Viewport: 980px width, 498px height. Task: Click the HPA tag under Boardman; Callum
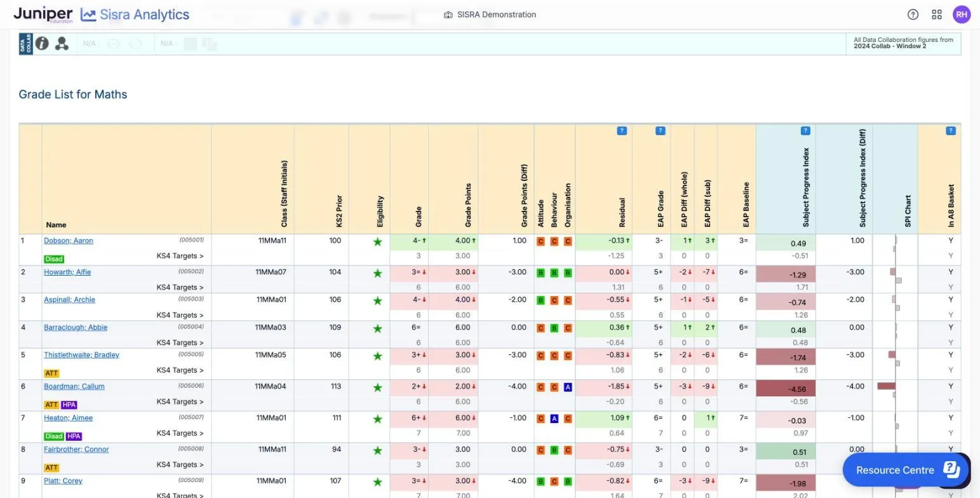[69, 405]
